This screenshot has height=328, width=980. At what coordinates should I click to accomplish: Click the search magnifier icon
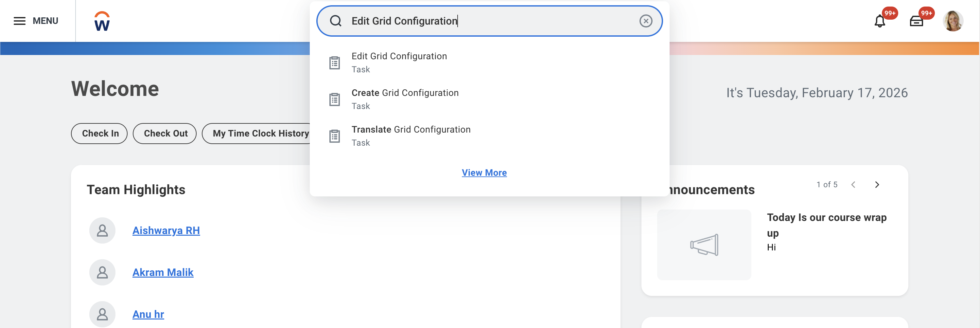point(335,21)
